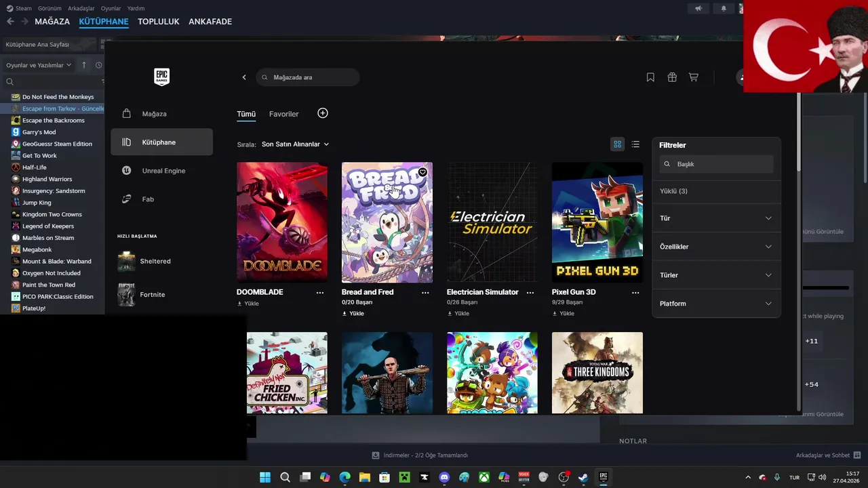Go back in Steam navigation
Viewport: 868px width, 488px height.
coord(10,22)
